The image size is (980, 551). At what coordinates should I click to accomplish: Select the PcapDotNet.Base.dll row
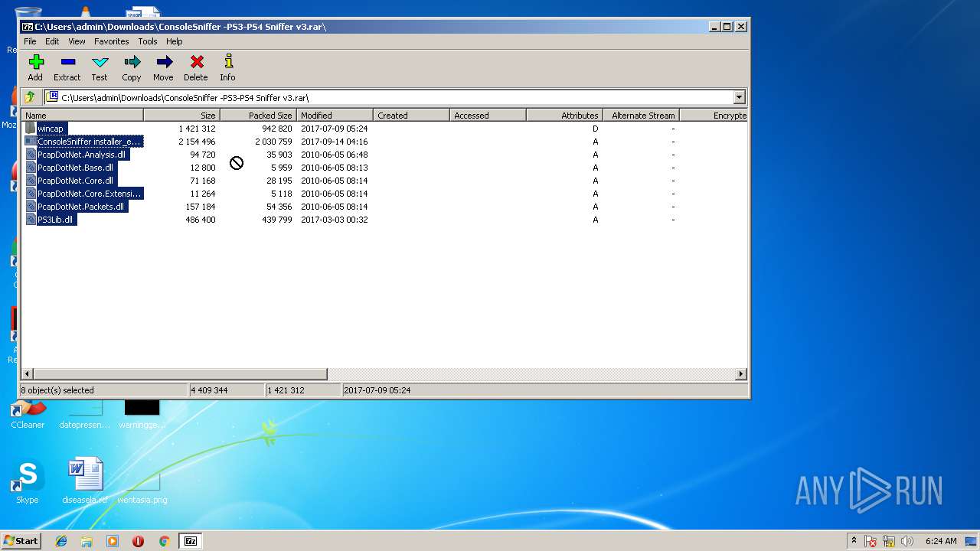pos(384,168)
